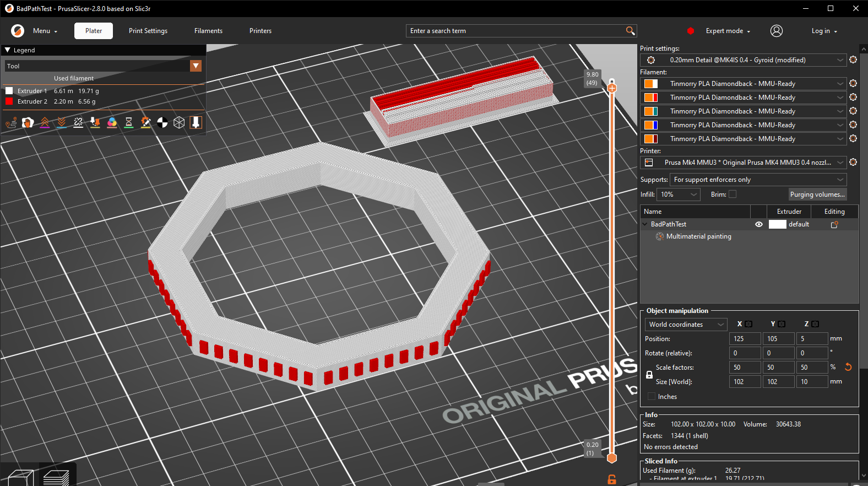Screen dimensions: 868x486
Task: Click the layer slider lock icon
Action: pos(612,479)
